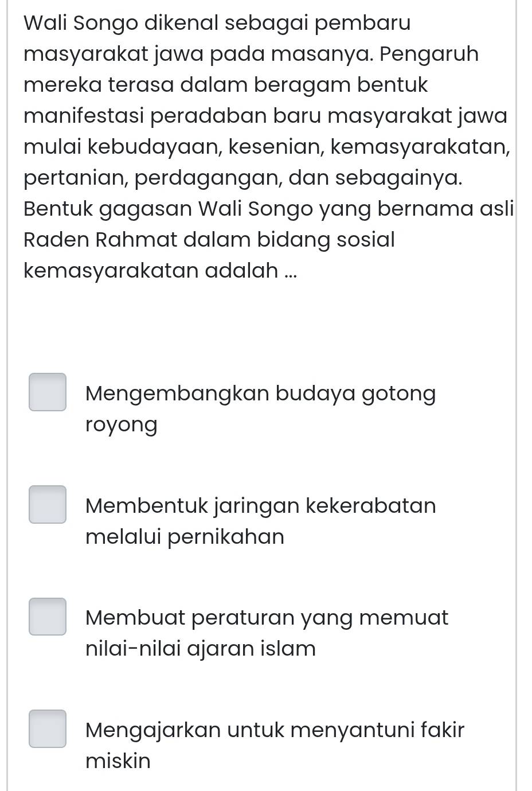Click the 'Membuat peraturan yang memuat' option text
The width and height of the screenshot is (532, 791).
(267, 618)
